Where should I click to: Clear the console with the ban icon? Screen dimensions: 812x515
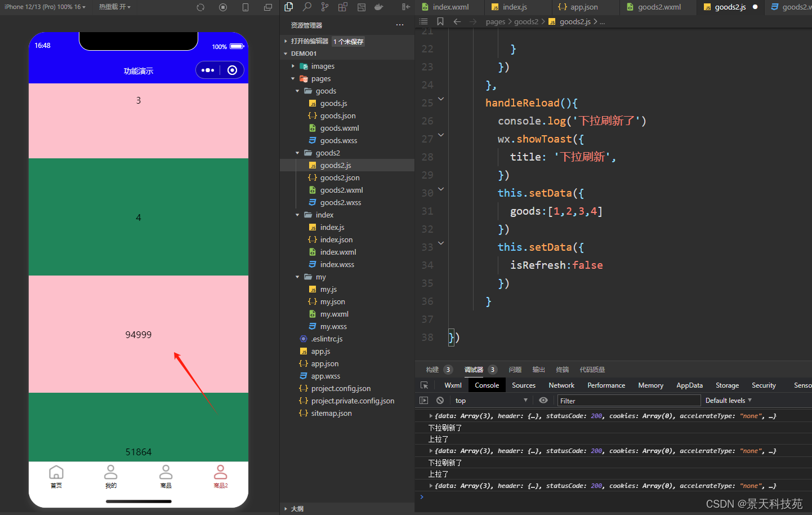pos(440,401)
